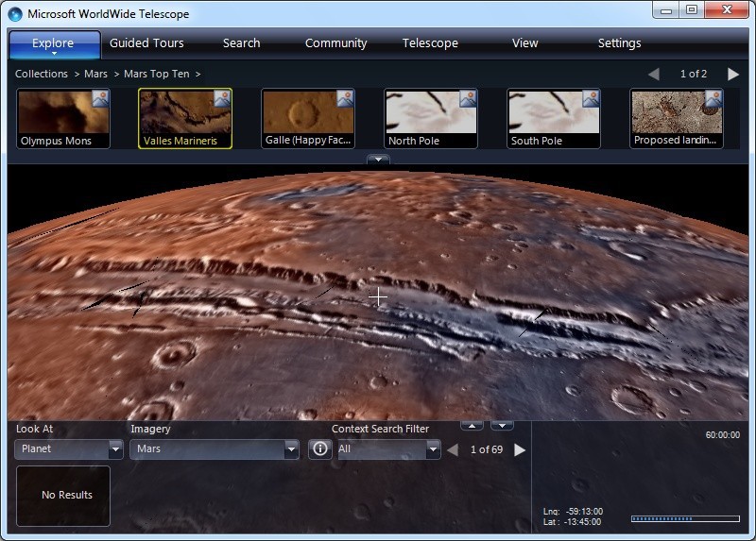Viewport: 756px width, 541px height.
Task: Click the center crosshair on Mars
Action: tap(378, 297)
